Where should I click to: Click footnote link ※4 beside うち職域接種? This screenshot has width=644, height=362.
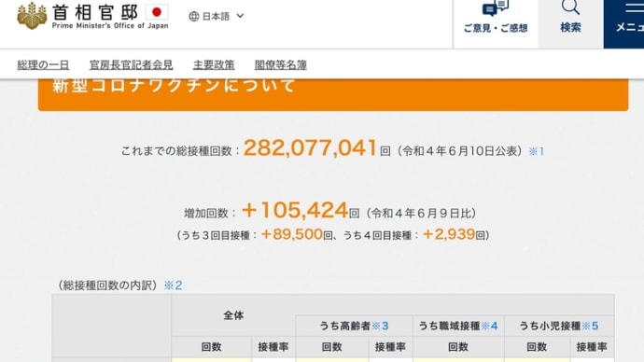click(489, 326)
